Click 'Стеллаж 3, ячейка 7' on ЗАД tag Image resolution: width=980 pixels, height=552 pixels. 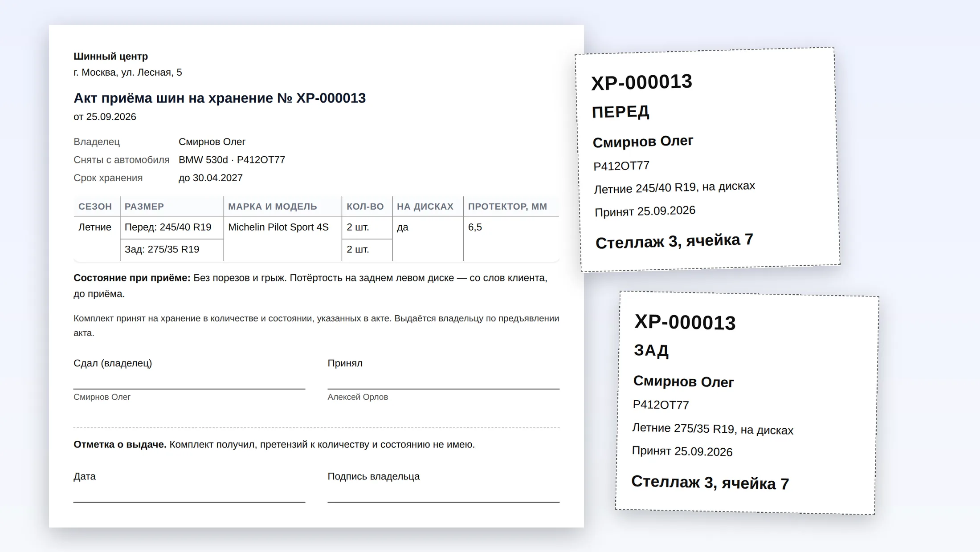coord(710,483)
